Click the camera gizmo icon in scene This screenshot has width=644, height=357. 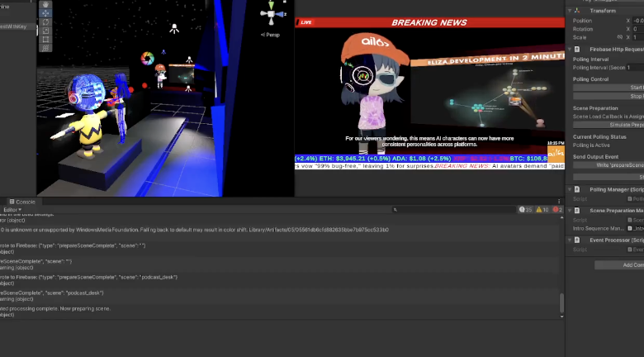point(174,29)
